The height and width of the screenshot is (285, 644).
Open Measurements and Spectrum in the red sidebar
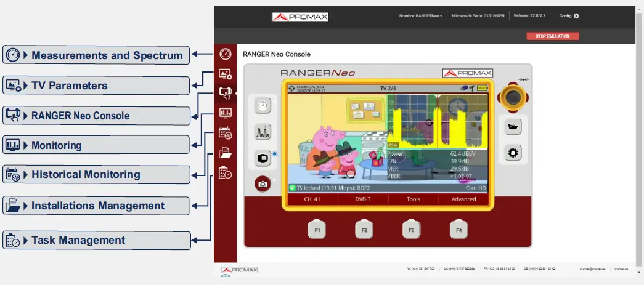pos(225,54)
